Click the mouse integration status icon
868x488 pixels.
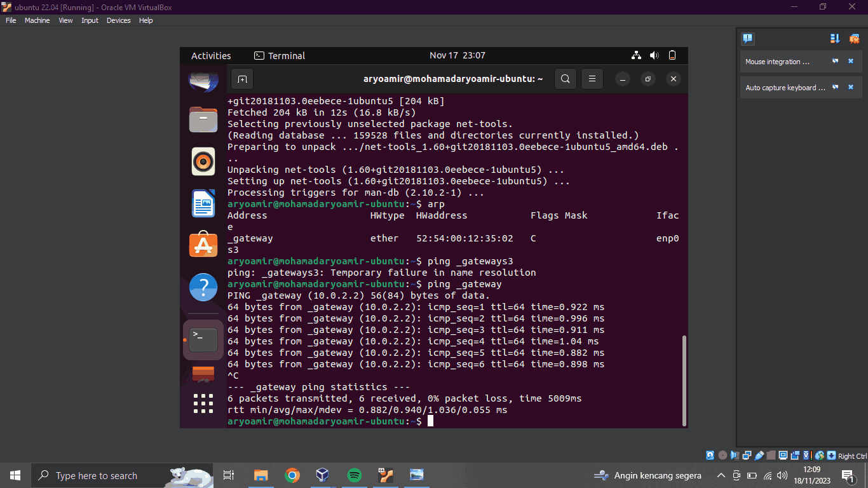tap(819, 456)
